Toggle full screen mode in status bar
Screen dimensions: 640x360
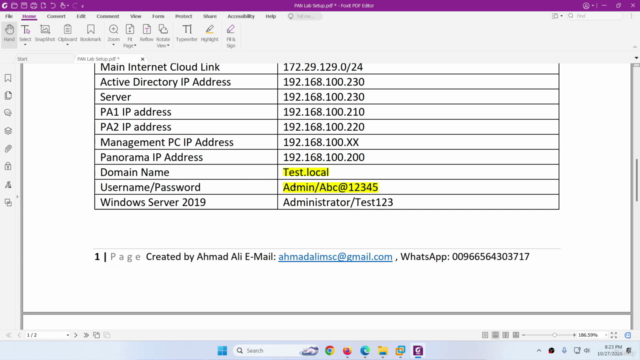pyautogui.click(x=614, y=335)
